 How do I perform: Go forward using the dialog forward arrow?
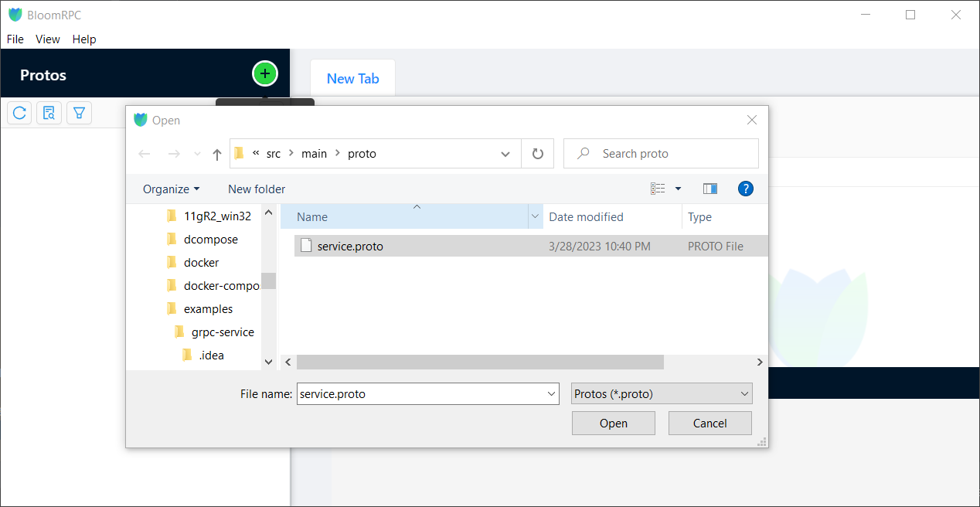pyautogui.click(x=174, y=154)
